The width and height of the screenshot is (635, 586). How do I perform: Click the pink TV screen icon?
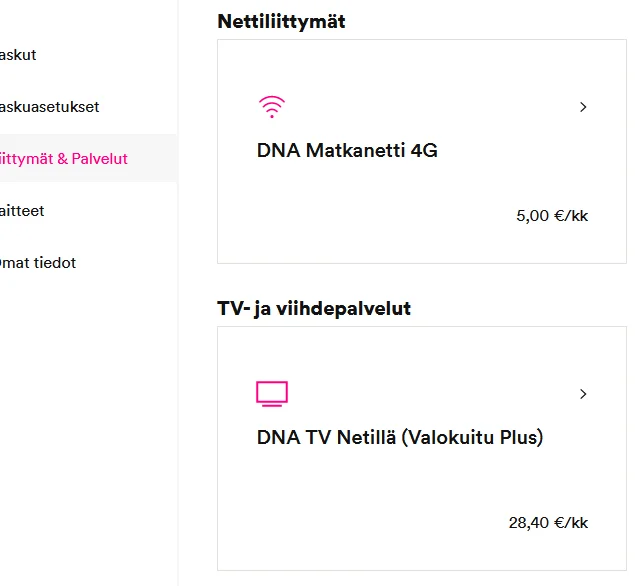(272, 394)
